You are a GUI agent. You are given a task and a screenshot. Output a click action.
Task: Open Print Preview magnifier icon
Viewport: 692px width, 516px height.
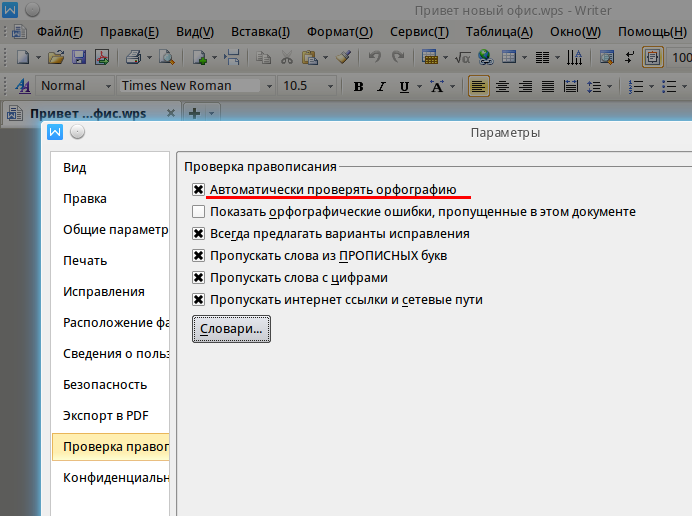(x=166, y=57)
